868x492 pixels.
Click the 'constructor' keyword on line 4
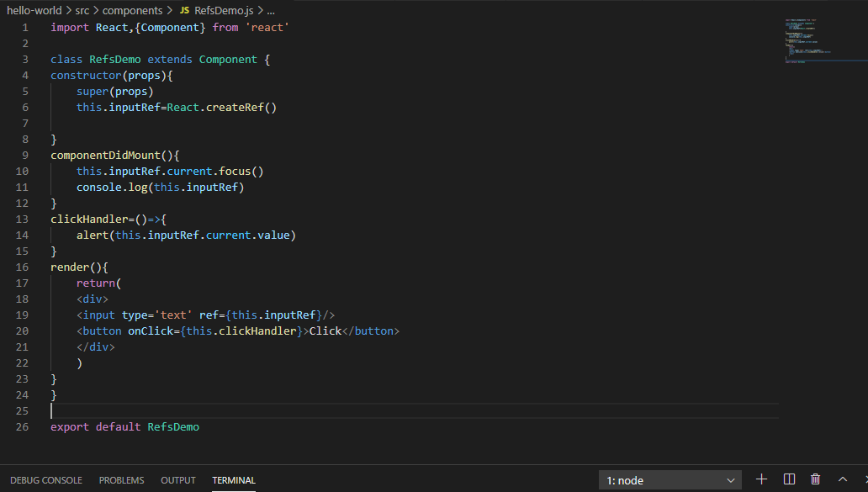point(86,75)
